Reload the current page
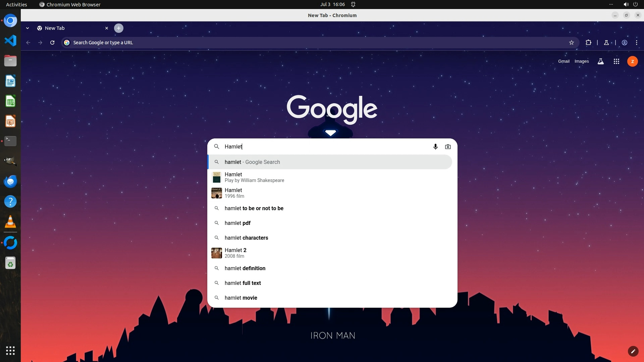This screenshot has width=644, height=362. [52, 43]
